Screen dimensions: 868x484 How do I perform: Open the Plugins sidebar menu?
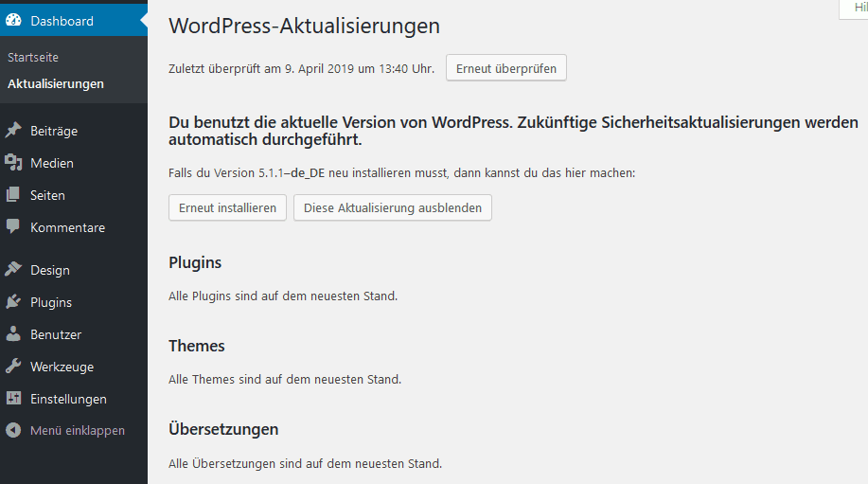(x=74, y=302)
